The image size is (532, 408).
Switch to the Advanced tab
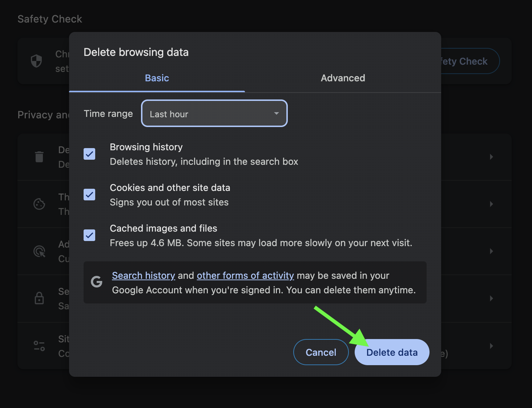(343, 78)
